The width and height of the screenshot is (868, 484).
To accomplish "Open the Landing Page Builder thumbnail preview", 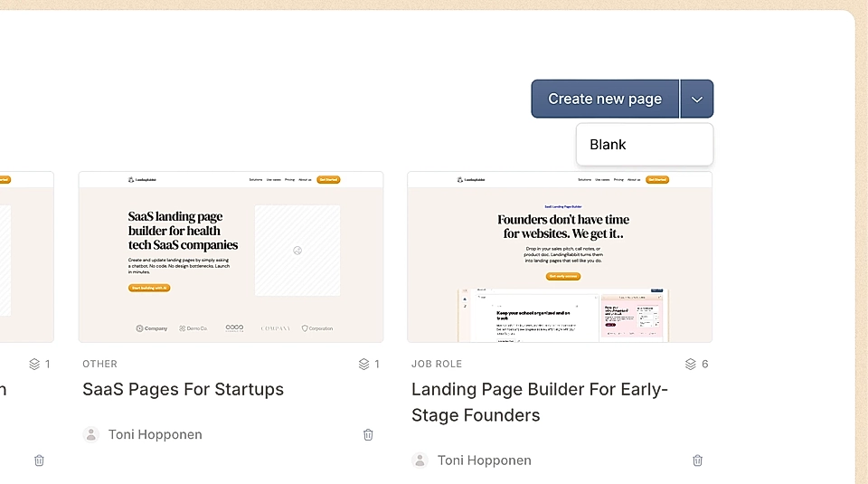I will point(560,257).
